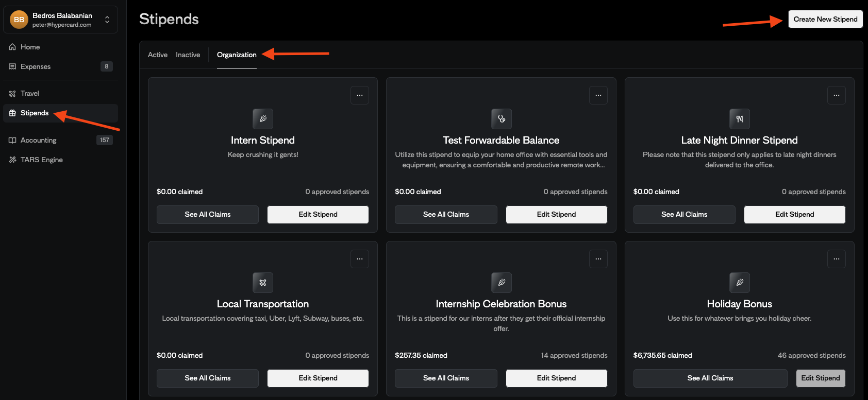The image size is (868, 400).
Task: Click the Create New Stipend button
Action: click(x=825, y=19)
